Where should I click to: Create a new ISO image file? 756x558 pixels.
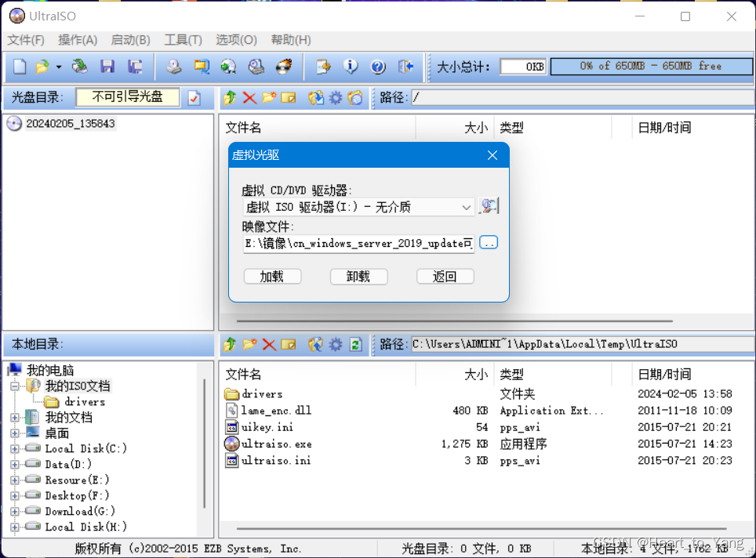(x=18, y=67)
